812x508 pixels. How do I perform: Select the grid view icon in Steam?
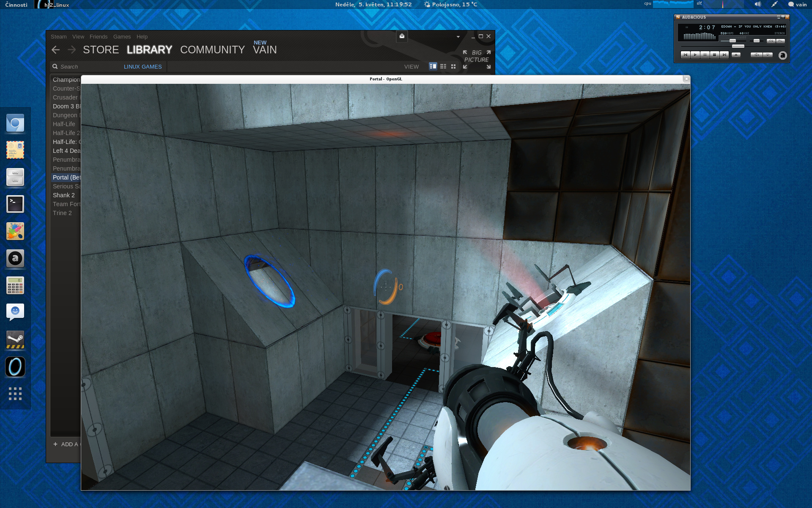point(453,66)
